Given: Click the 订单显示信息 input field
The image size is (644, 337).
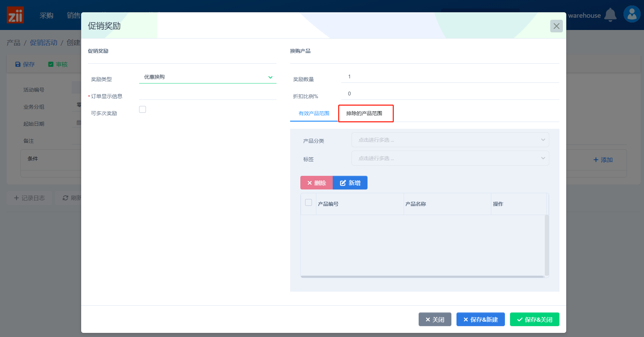Looking at the screenshot, I should (208, 94).
